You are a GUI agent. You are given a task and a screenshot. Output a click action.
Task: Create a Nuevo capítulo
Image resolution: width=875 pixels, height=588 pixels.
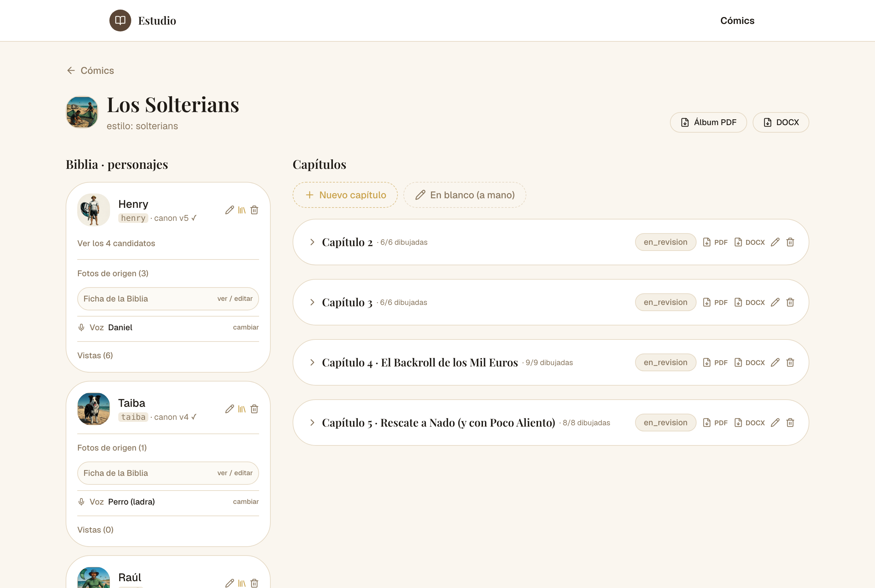pos(345,195)
